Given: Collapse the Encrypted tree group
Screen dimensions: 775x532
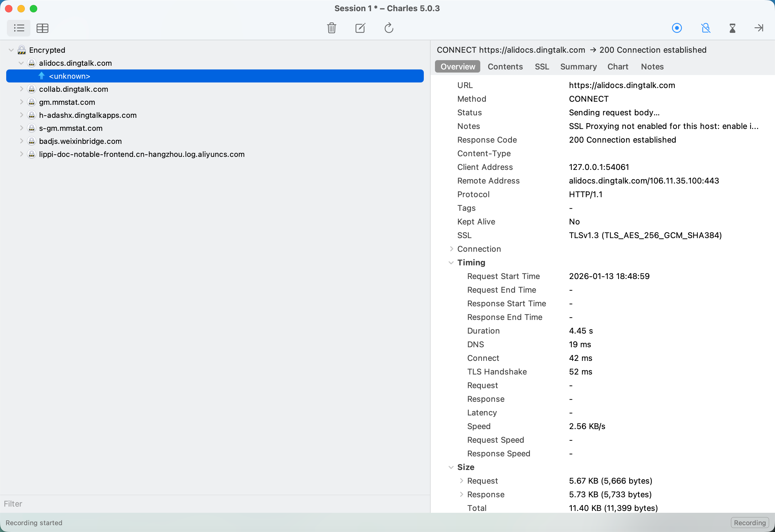Looking at the screenshot, I should (11, 50).
